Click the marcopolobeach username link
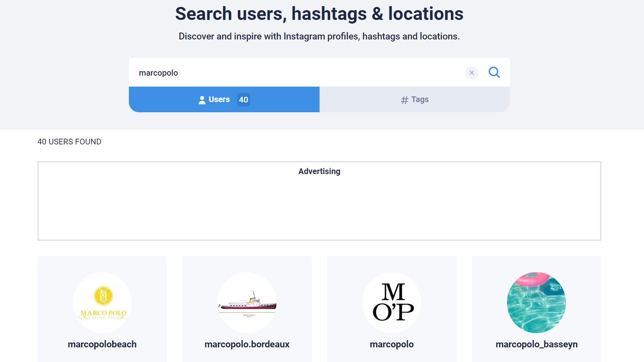Screen dimensions: 644x362 (102, 344)
